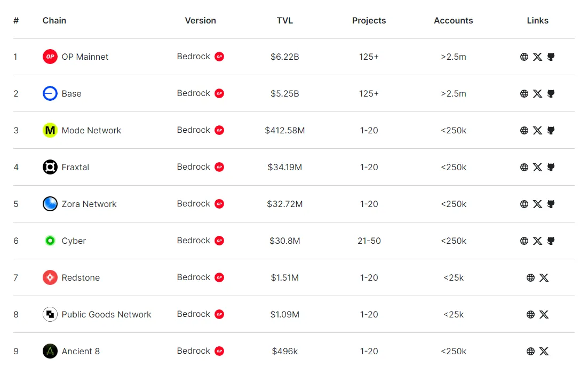Select the Zora Network chain name
The width and height of the screenshot is (588, 374).
click(89, 204)
